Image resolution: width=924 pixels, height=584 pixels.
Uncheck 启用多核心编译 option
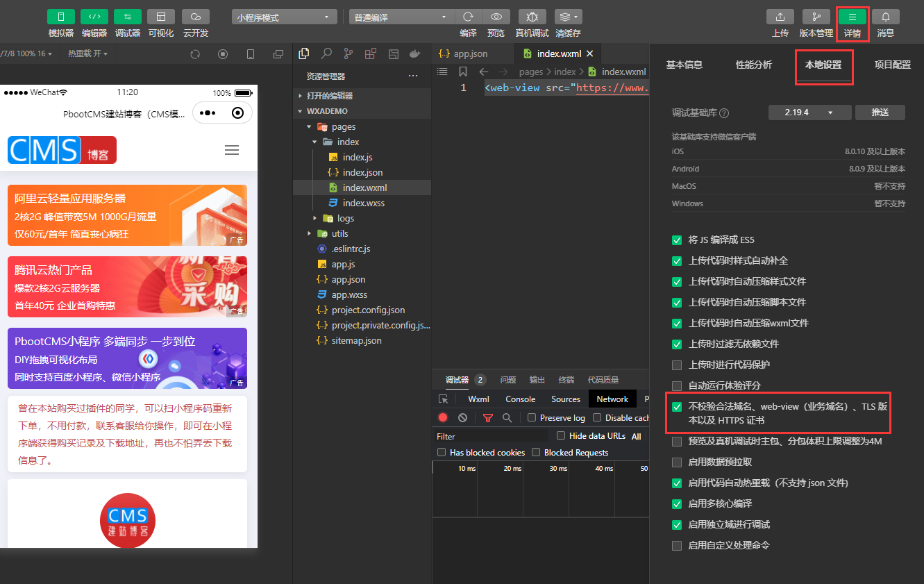pos(677,503)
